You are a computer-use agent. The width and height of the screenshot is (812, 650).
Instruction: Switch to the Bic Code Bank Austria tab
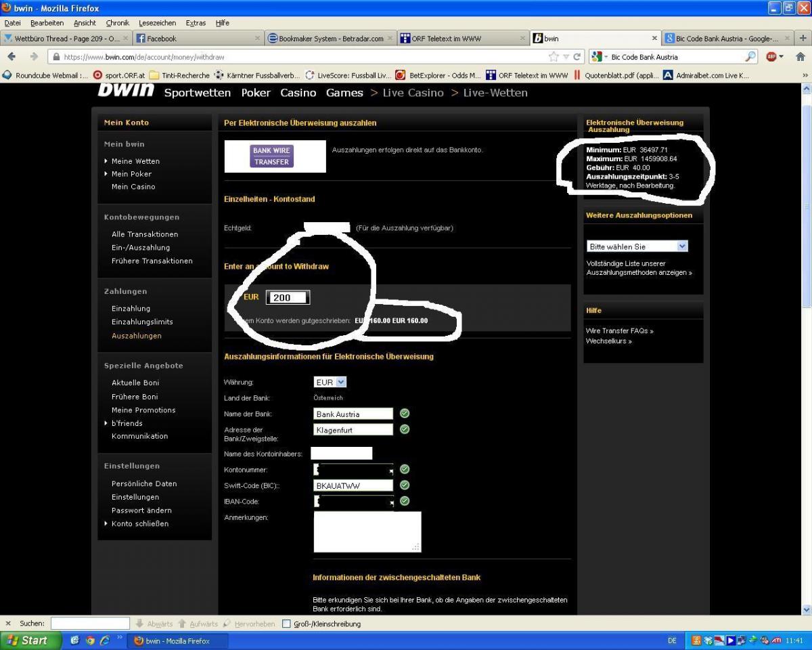727,39
